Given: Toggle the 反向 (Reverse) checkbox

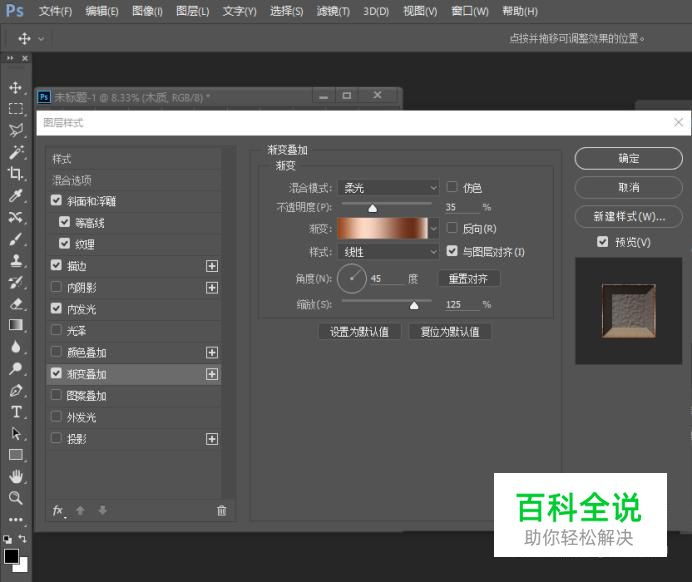Looking at the screenshot, I should pyautogui.click(x=453, y=228).
